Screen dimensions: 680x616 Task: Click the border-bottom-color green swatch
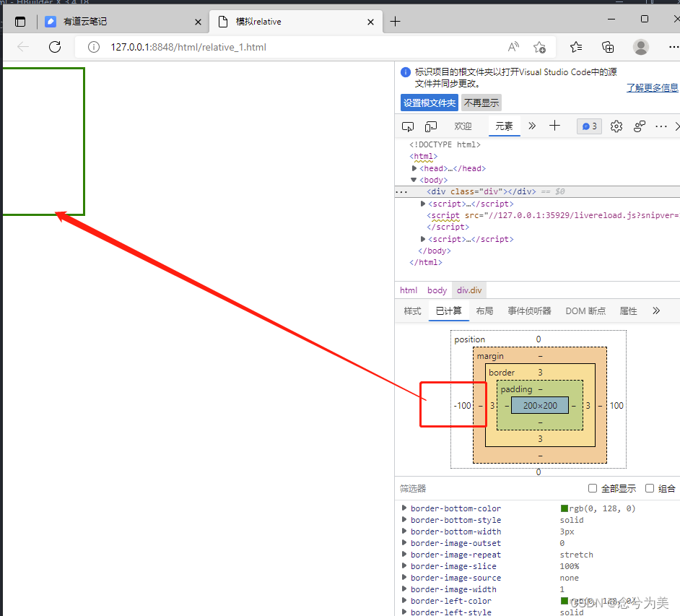click(x=565, y=508)
